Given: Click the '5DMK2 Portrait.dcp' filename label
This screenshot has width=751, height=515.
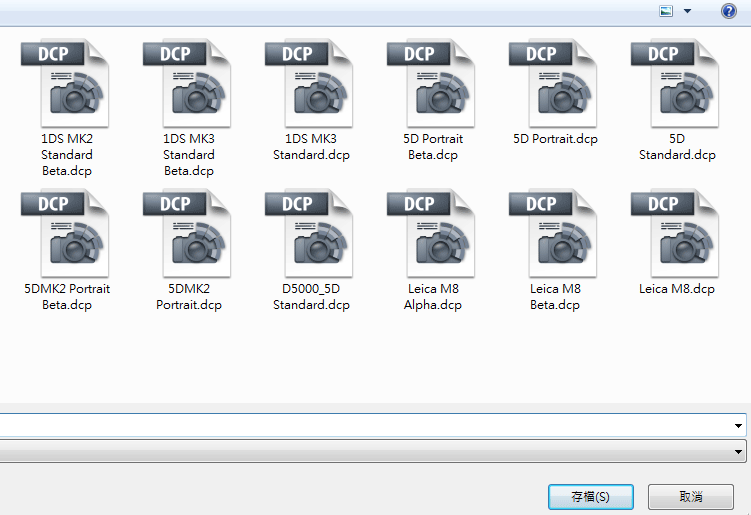Looking at the screenshot, I should click(x=189, y=297).
